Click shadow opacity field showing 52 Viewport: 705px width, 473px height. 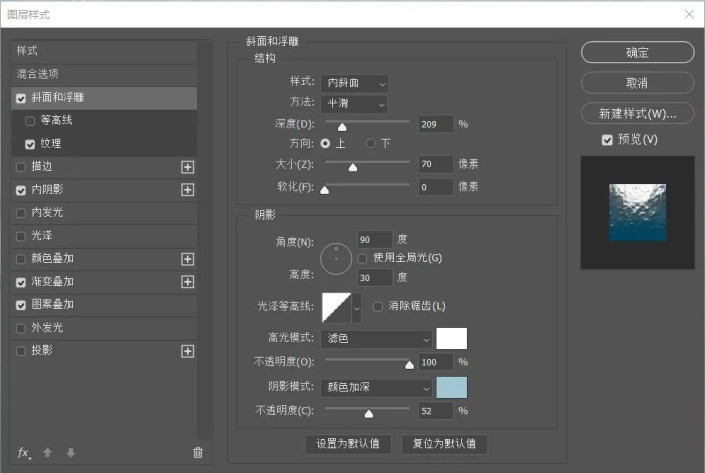(435, 411)
